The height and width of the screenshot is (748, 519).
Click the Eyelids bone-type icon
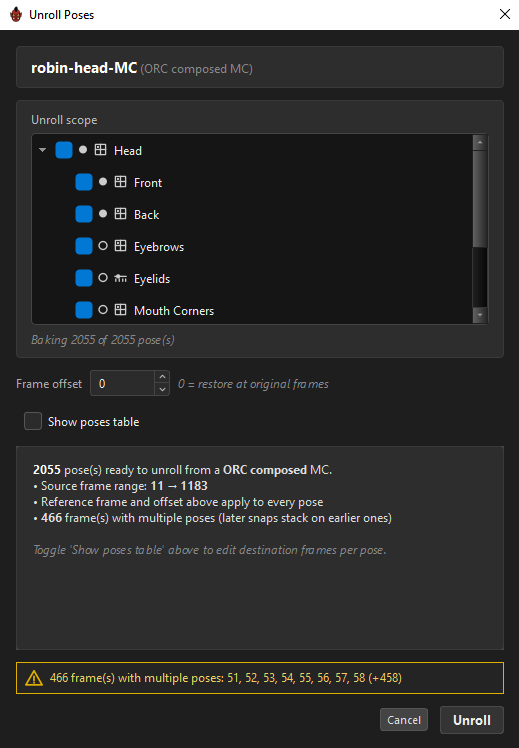click(120, 278)
